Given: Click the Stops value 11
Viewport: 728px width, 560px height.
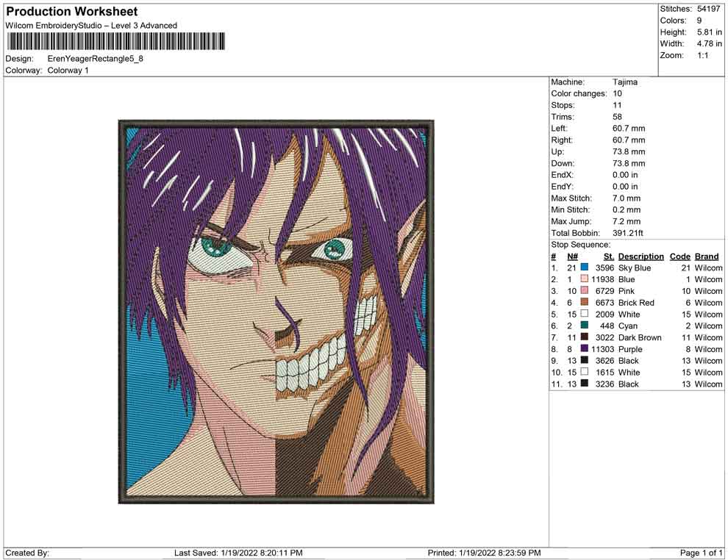Looking at the screenshot, I should [x=617, y=105].
